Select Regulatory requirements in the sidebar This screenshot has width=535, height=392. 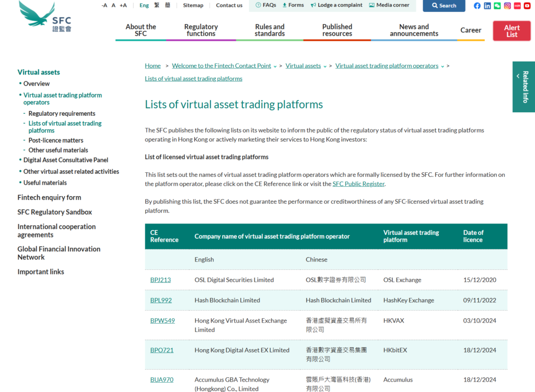click(x=62, y=113)
